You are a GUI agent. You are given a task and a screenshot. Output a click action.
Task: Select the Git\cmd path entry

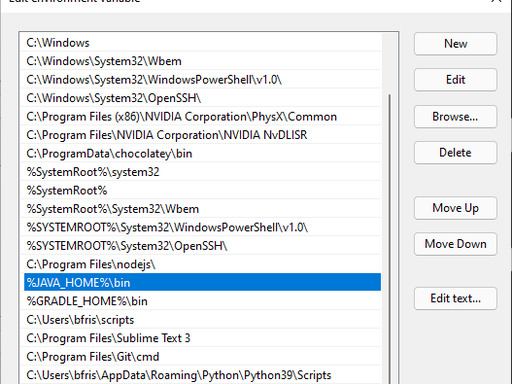click(x=202, y=357)
